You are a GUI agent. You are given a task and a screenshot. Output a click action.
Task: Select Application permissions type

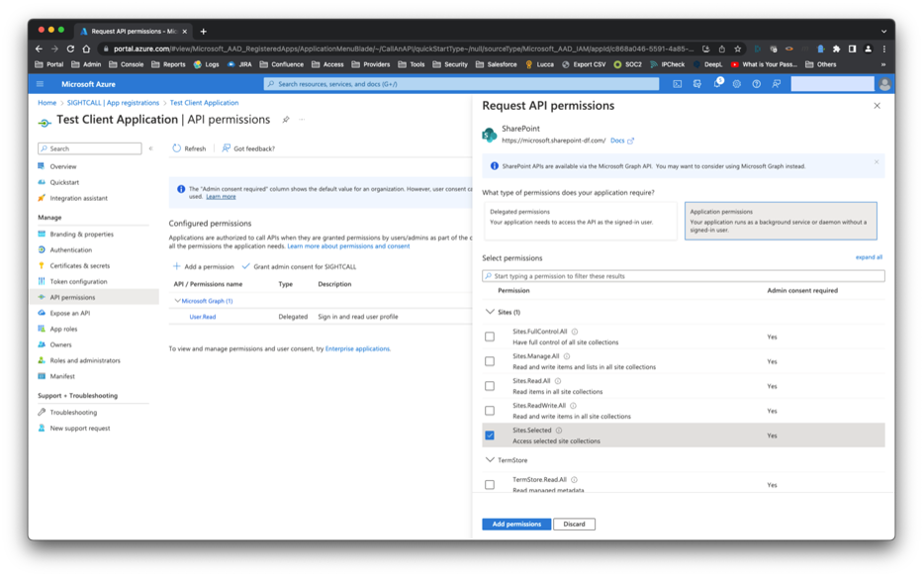781,221
